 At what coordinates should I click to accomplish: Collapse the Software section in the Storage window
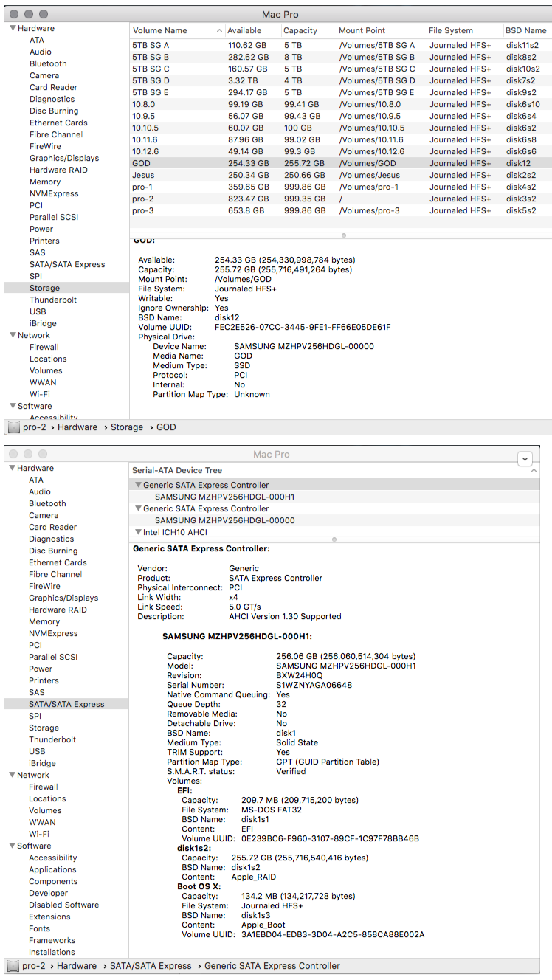(x=12, y=406)
